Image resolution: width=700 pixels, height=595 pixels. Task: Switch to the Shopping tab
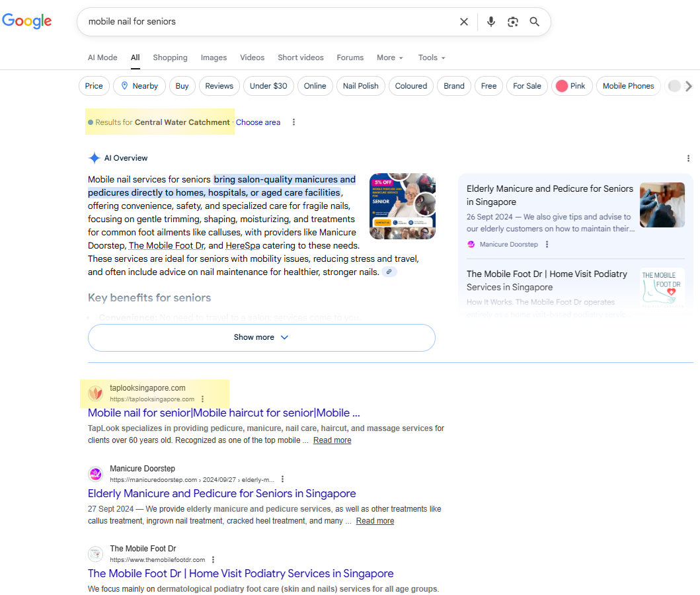click(x=170, y=58)
